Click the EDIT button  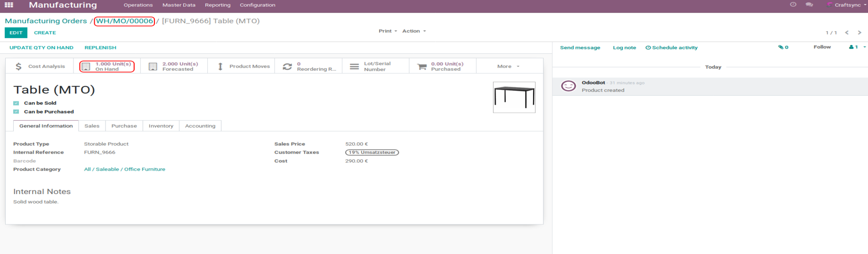click(16, 33)
